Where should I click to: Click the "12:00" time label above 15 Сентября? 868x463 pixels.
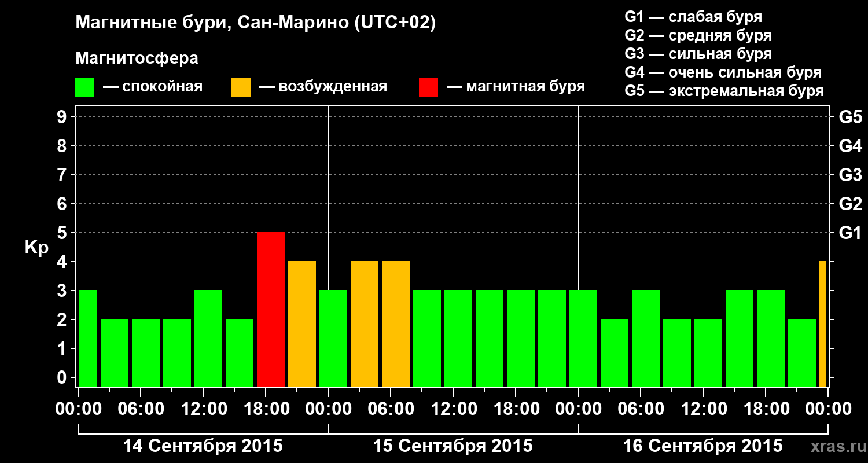(453, 409)
